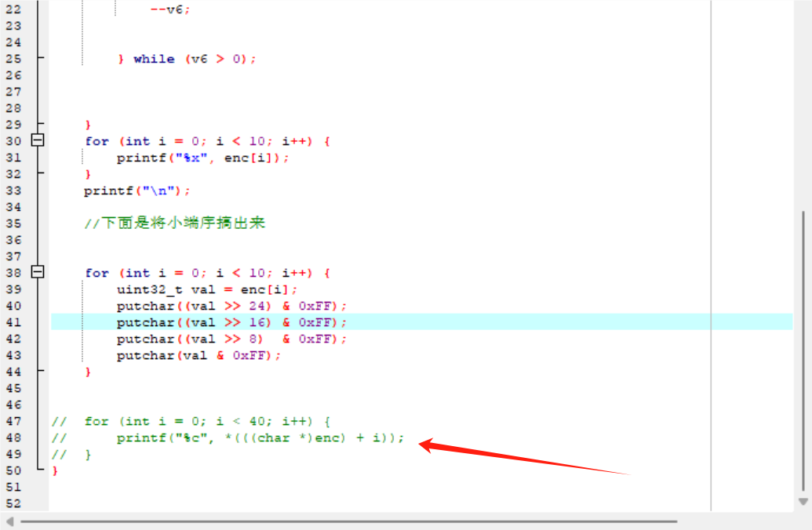Click the 'putchar((val >> 8) & 0xFF);' line
This screenshot has width=812, height=530.
231,339
